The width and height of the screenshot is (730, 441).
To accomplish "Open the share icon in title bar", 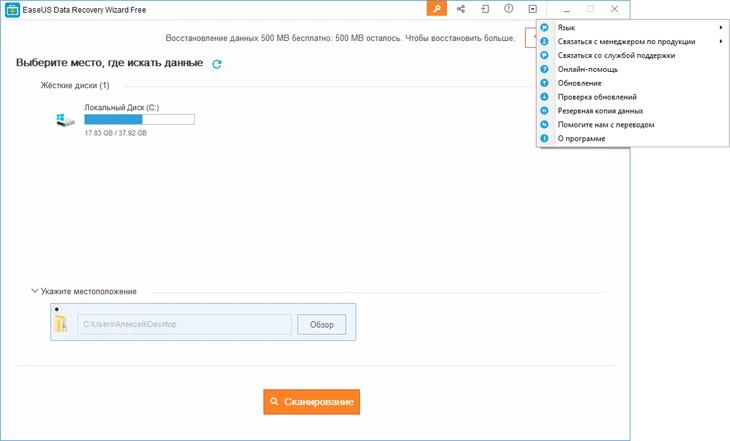I will [461, 9].
